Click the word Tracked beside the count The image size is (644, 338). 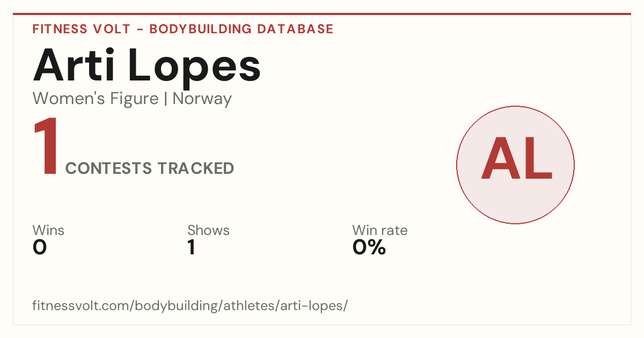click(x=195, y=168)
